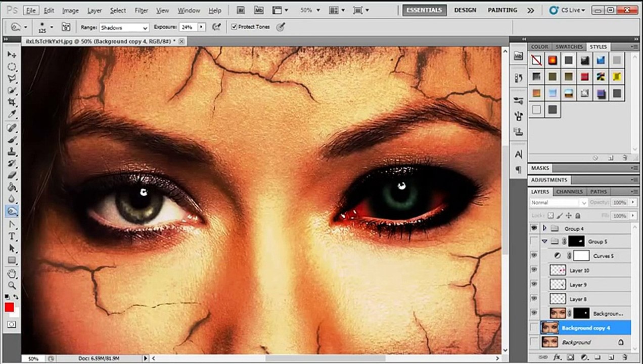The width and height of the screenshot is (643, 364).
Task: Click the red foreground color swatch
Action: click(x=9, y=307)
